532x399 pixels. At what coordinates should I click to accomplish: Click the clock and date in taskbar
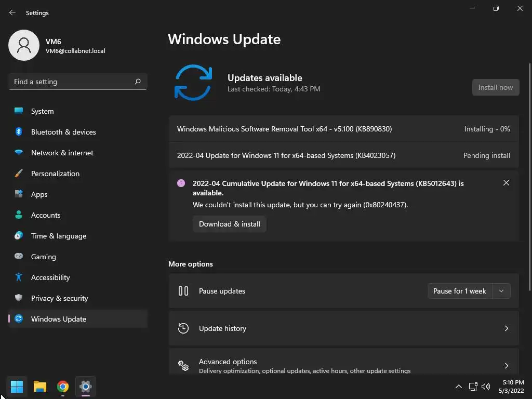point(511,387)
